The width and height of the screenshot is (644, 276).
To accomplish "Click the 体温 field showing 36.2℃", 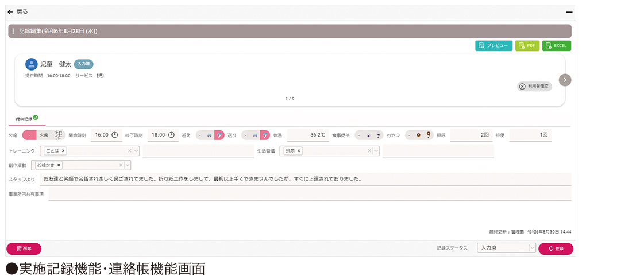I will 308,134.
